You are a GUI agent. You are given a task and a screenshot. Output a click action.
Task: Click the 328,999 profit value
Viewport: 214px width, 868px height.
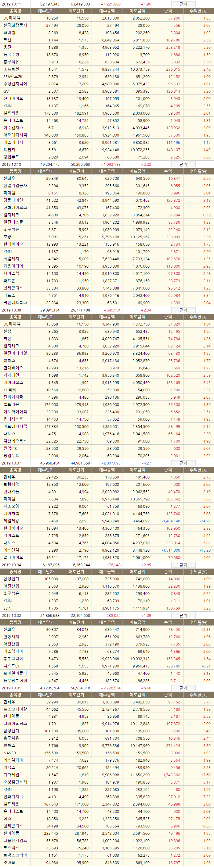[173, 237]
